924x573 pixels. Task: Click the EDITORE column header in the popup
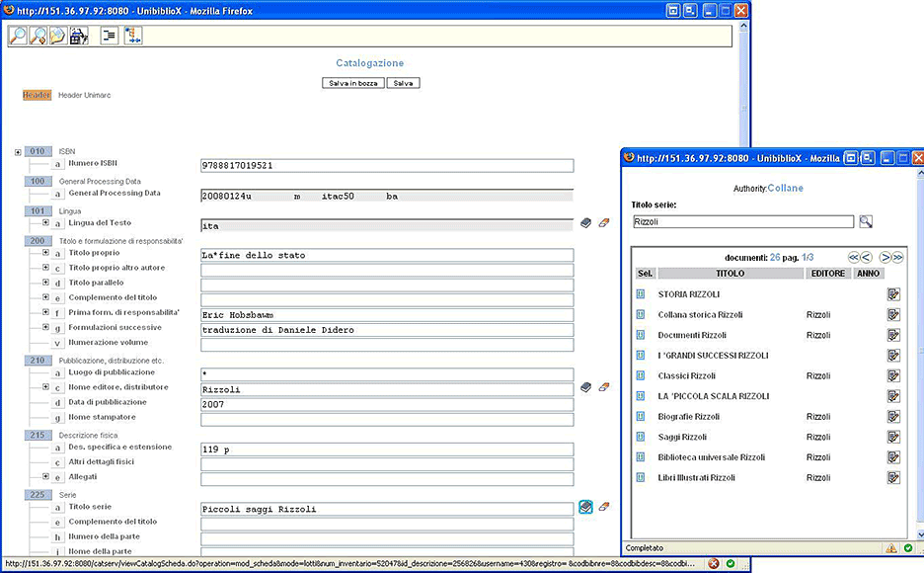(x=828, y=274)
